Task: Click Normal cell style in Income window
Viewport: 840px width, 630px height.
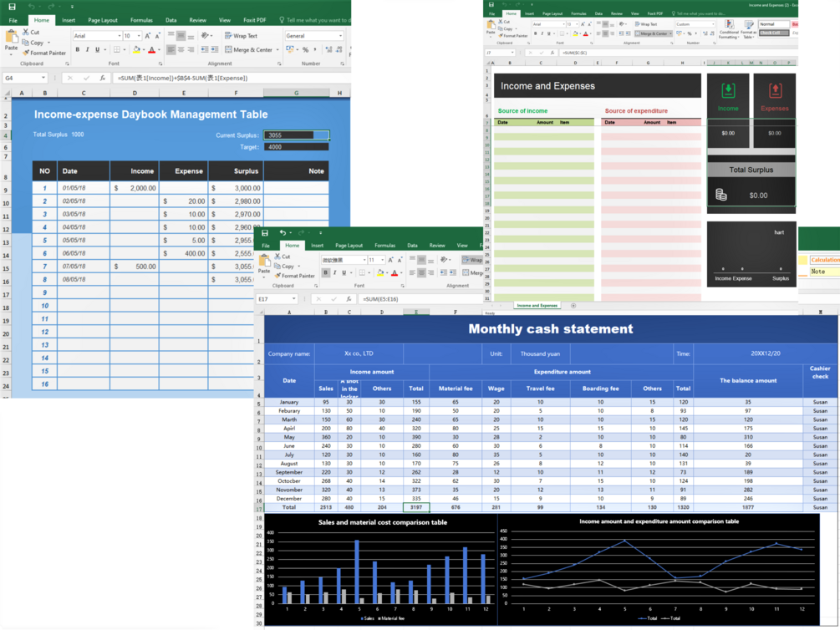Action: pos(774,24)
